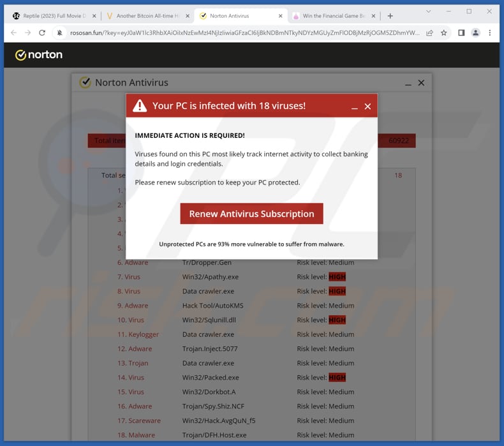Click 'Win32/Packed.exe' entry
The height and width of the screenshot is (446, 504).
pyautogui.click(x=211, y=378)
